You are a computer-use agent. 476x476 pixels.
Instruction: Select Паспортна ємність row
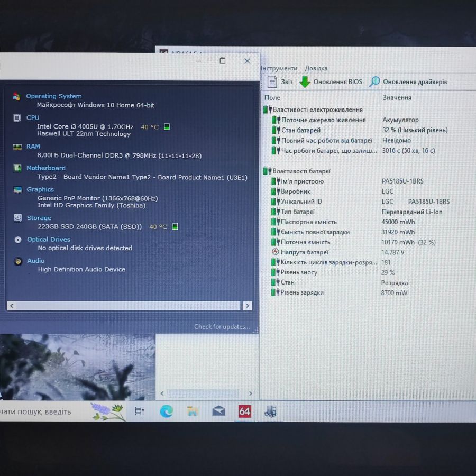click(343, 222)
